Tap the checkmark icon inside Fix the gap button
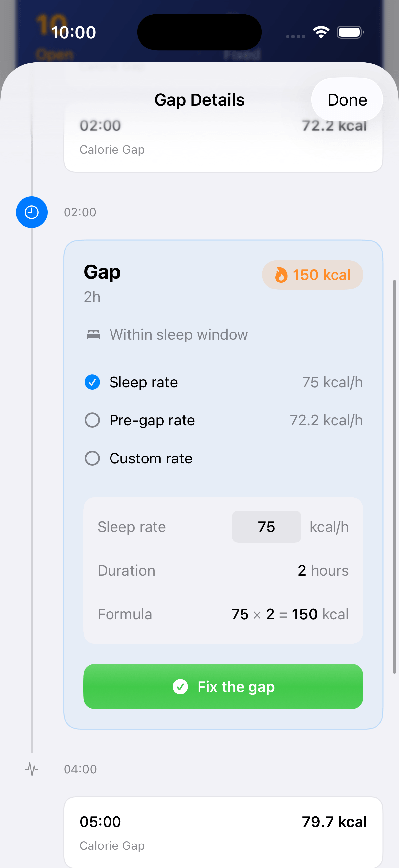This screenshot has width=399, height=868. (x=181, y=687)
